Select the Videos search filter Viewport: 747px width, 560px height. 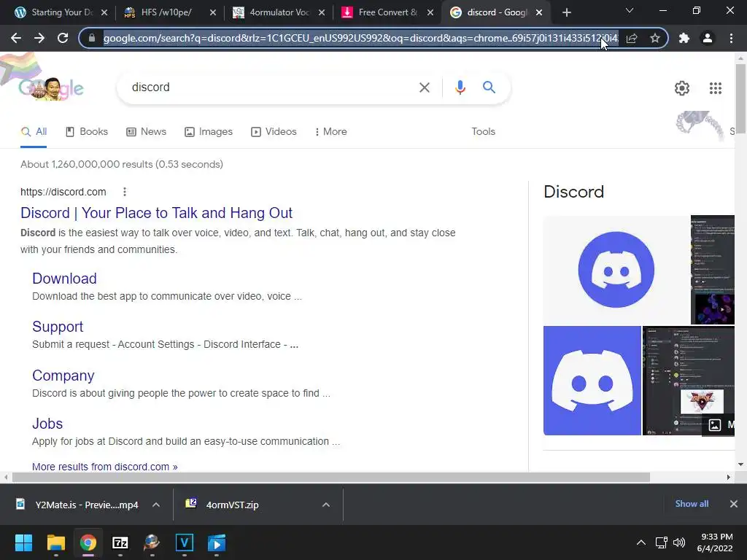(x=274, y=131)
